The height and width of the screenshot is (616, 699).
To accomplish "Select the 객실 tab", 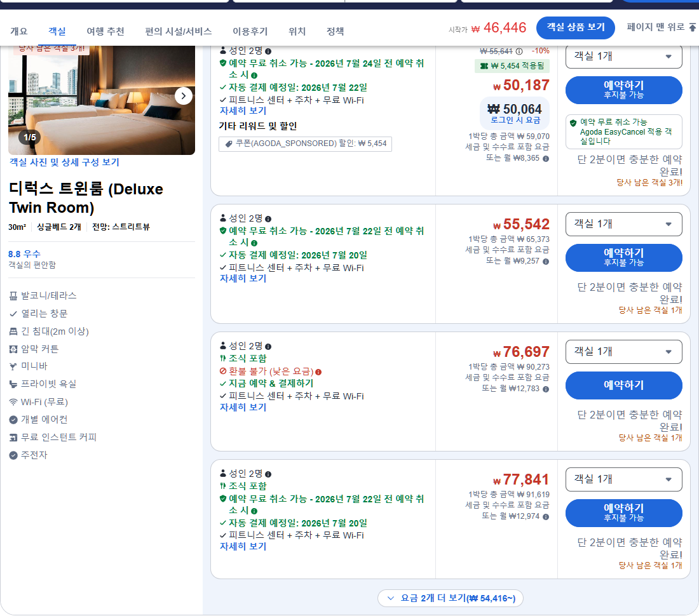I will tap(57, 31).
